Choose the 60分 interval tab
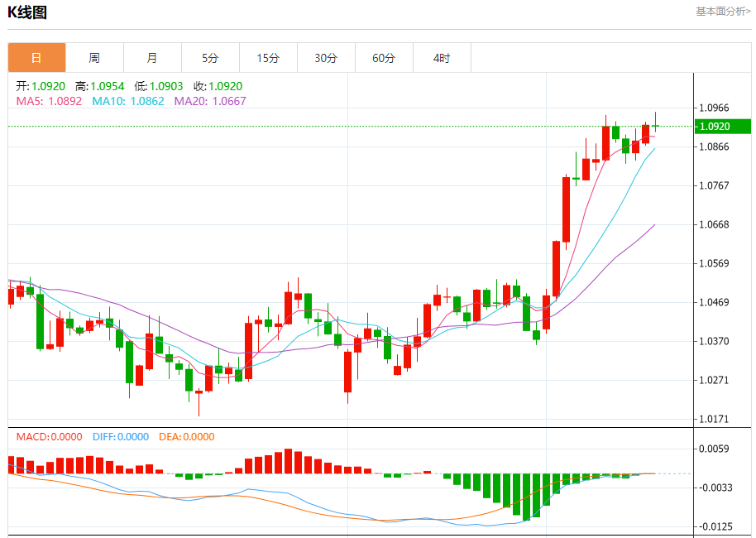The image size is (756, 538). pyautogui.click(x=384, y=58)
